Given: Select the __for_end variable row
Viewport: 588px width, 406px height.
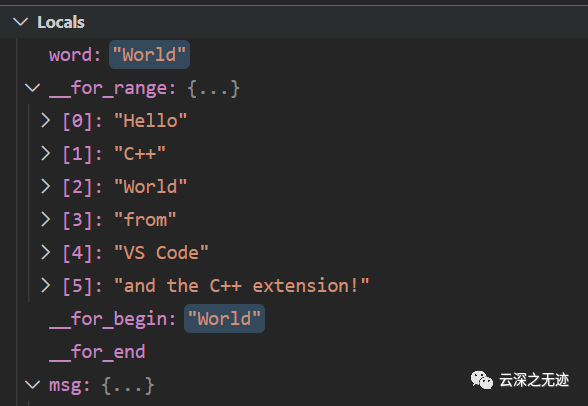Looking at the screenshot, I should point(294,352).
